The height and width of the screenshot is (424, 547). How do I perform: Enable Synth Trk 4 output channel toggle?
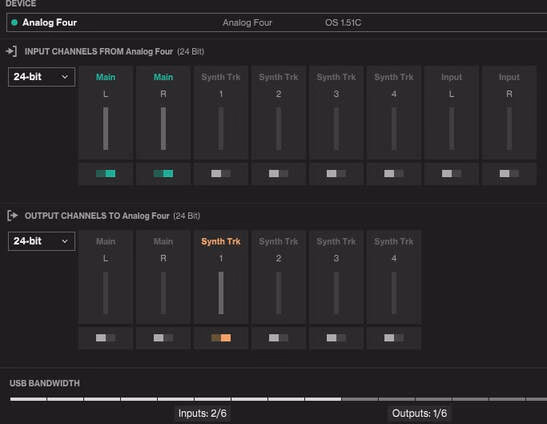pos(394,338)
